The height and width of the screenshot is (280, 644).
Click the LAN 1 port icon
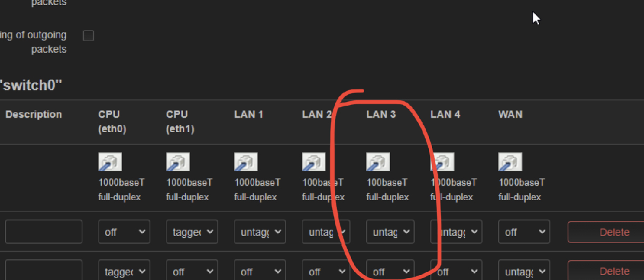click(246, 162)
